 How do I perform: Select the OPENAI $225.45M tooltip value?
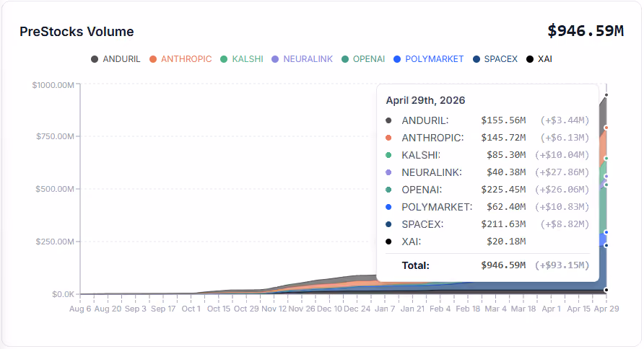(x=503, y=190)
